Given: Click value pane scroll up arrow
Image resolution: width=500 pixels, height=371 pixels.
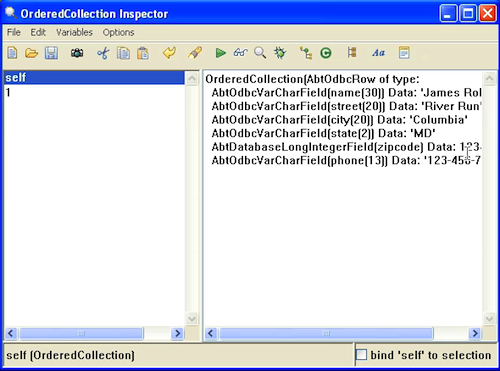Looking at the screenshot, I should pos(489,79).
